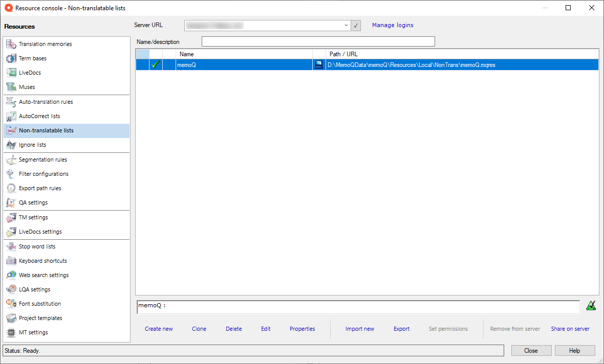
Task: Open the Muses resource category
Action: pos(29,87)
